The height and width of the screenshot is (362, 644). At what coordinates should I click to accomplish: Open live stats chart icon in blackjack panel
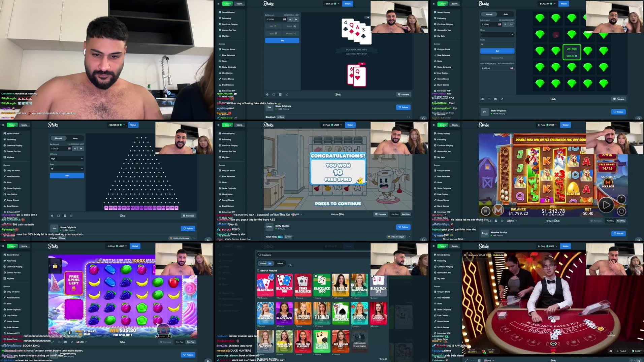[280, 94]
